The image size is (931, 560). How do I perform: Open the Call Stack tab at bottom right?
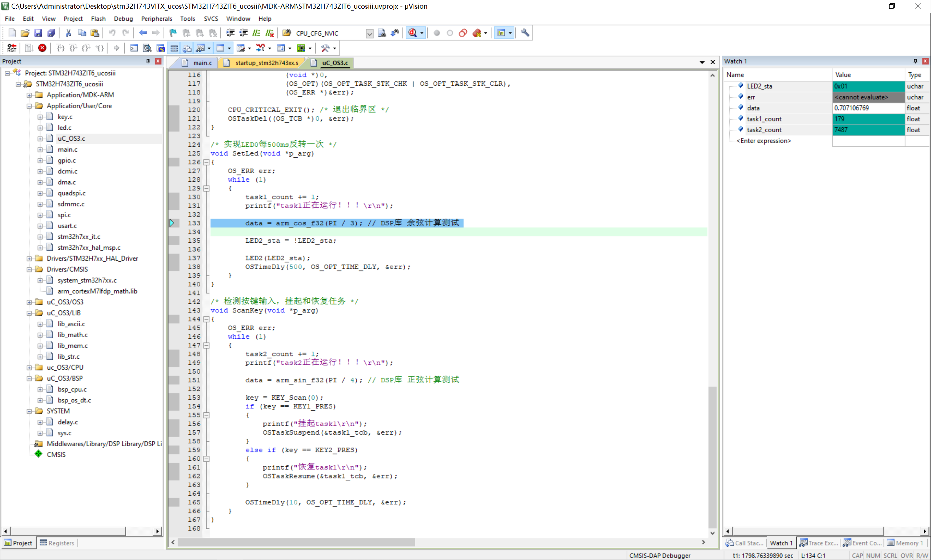[745, 543]
